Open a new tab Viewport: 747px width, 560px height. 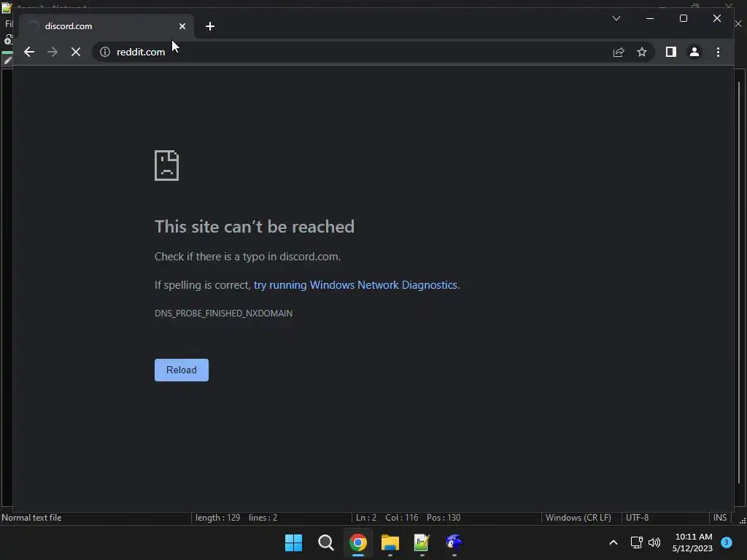tap(210, 26)
